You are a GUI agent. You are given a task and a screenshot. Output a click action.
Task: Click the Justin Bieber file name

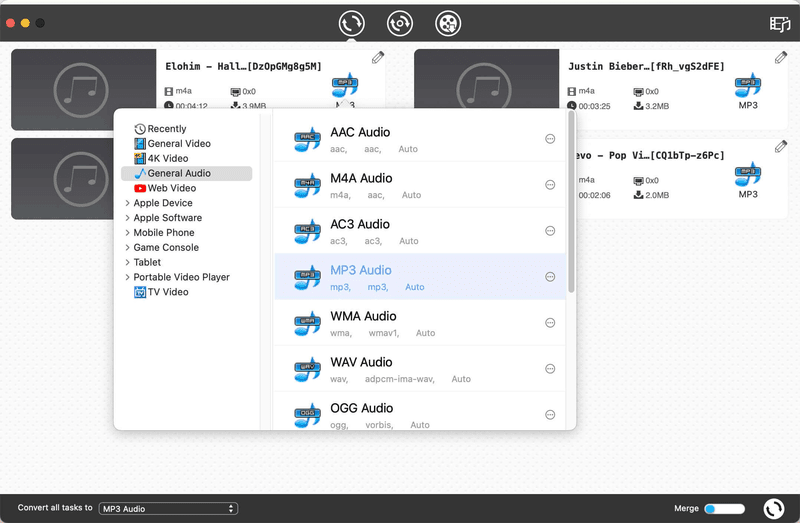point(646,66)
